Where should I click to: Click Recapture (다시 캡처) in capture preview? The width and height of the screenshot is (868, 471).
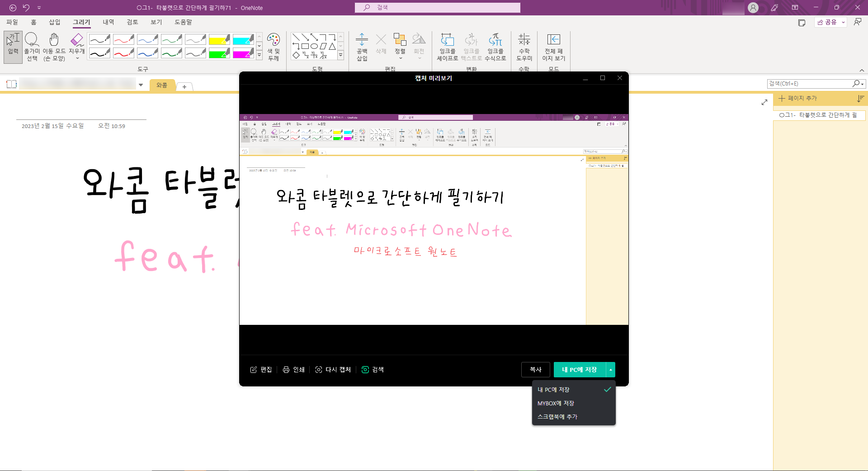click(x=333, y=370)
